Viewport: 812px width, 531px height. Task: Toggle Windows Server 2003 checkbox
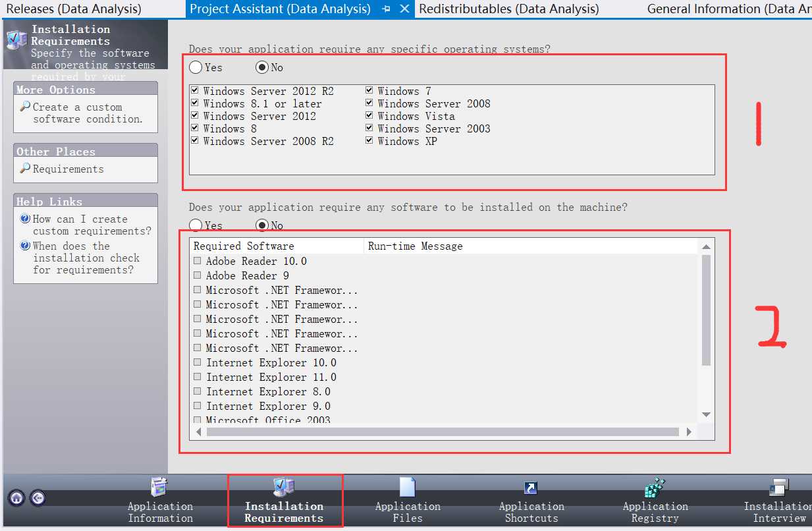(x=369, y=128)
